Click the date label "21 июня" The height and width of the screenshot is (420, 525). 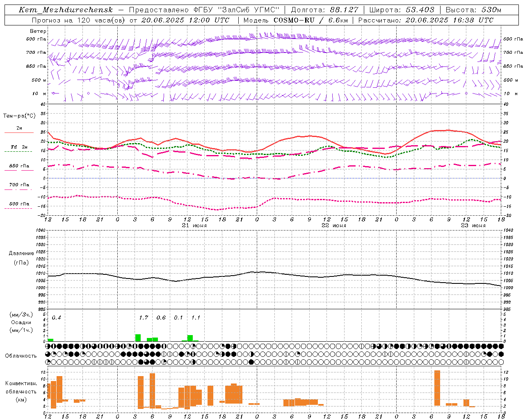pyautogui.click(x=194, y=226)
